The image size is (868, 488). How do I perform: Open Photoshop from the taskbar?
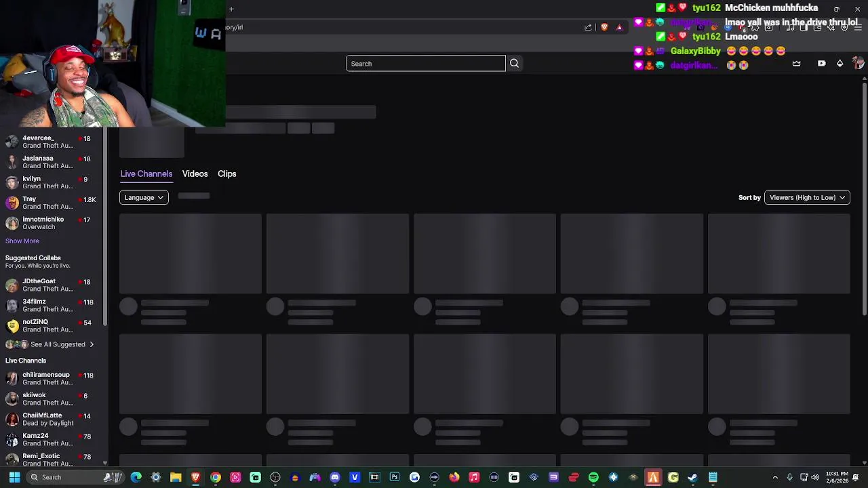point(395,477)
